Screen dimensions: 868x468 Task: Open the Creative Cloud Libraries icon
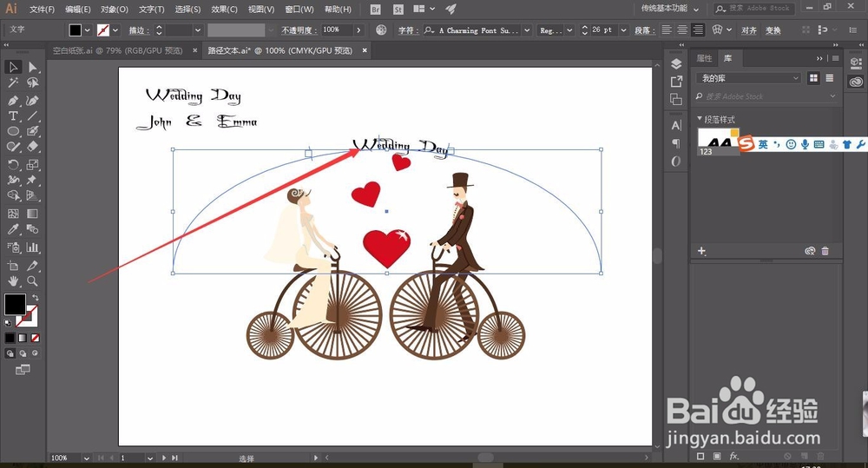click(x=856, y=82)
